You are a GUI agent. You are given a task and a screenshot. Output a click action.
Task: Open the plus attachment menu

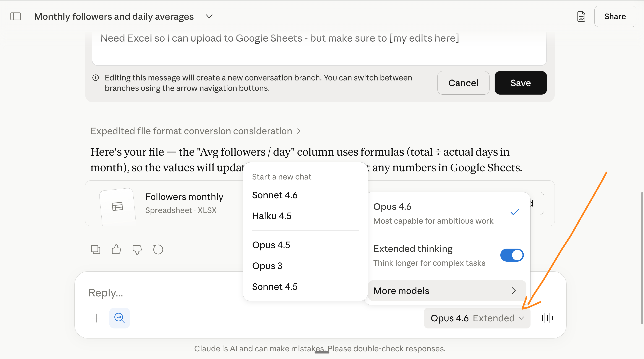tap(96, 318)
